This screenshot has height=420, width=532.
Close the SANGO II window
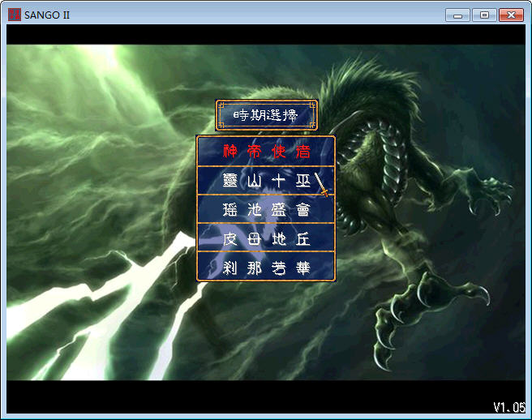pos(511,15)
